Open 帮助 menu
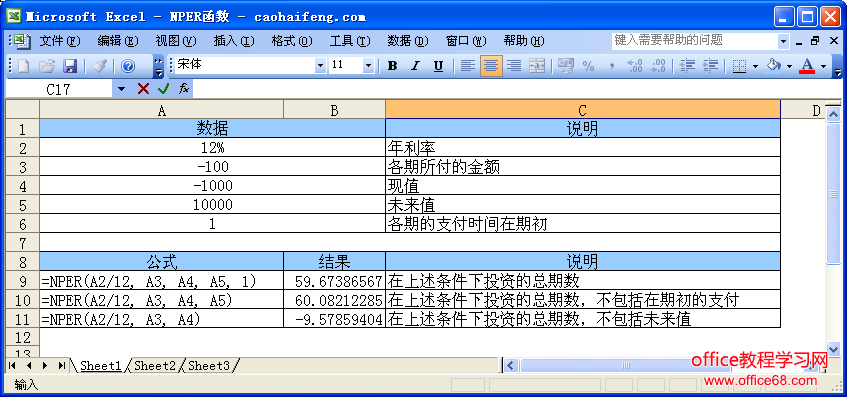 [x=523, y=41]
